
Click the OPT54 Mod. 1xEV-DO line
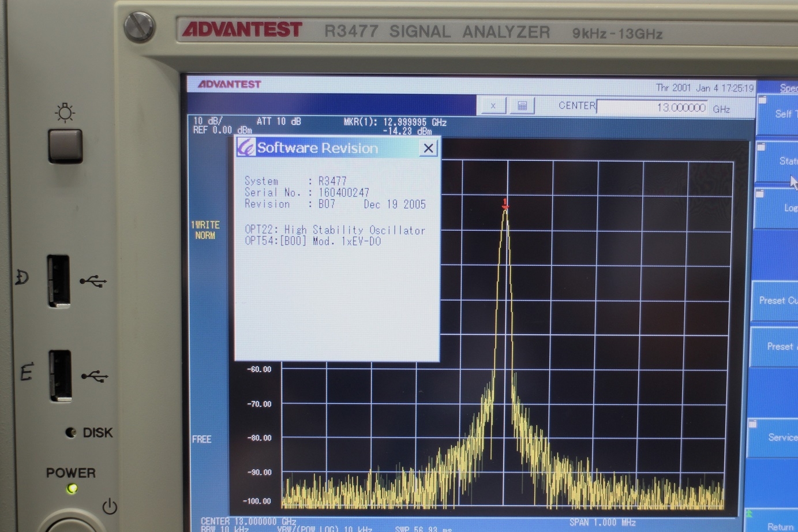313,241
